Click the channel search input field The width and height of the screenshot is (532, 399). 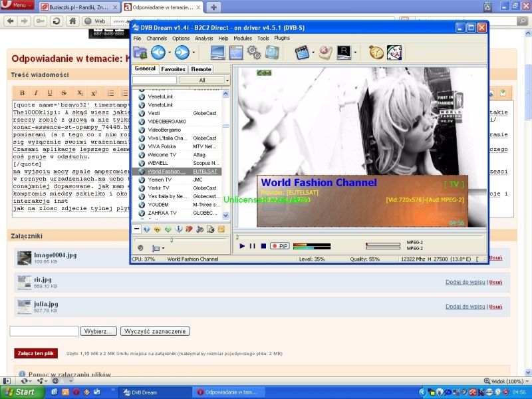coord(154,80)
